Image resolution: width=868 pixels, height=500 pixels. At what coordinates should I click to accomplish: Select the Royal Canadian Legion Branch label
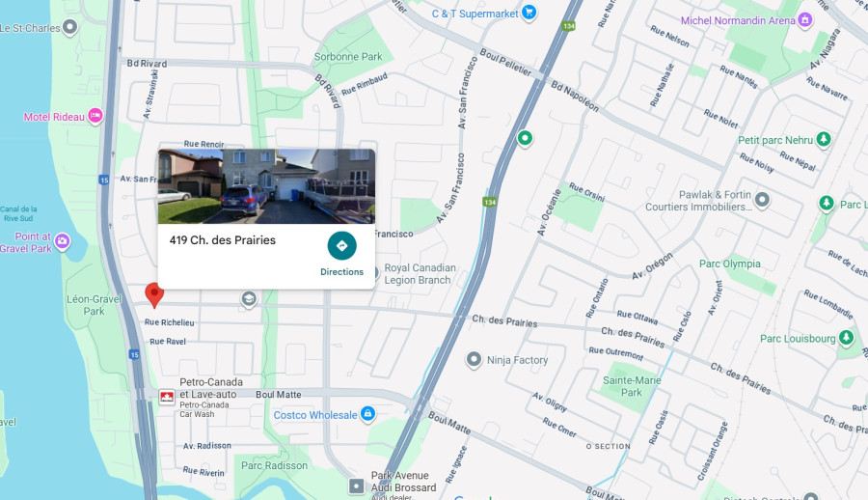(420, 274)
